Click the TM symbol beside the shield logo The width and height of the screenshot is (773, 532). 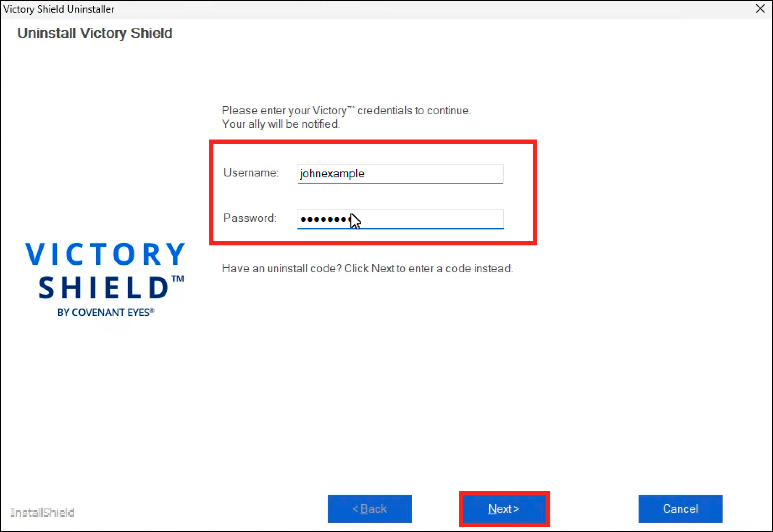pyautogui.click(x=181, y=278)
